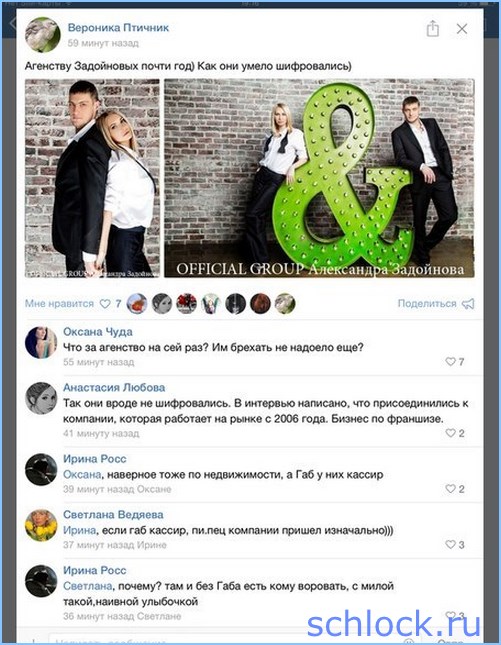Screen dimensions: 501x645
Task: Open the Оксана Чуда profile name link
Action: click(x=97, y=332)
